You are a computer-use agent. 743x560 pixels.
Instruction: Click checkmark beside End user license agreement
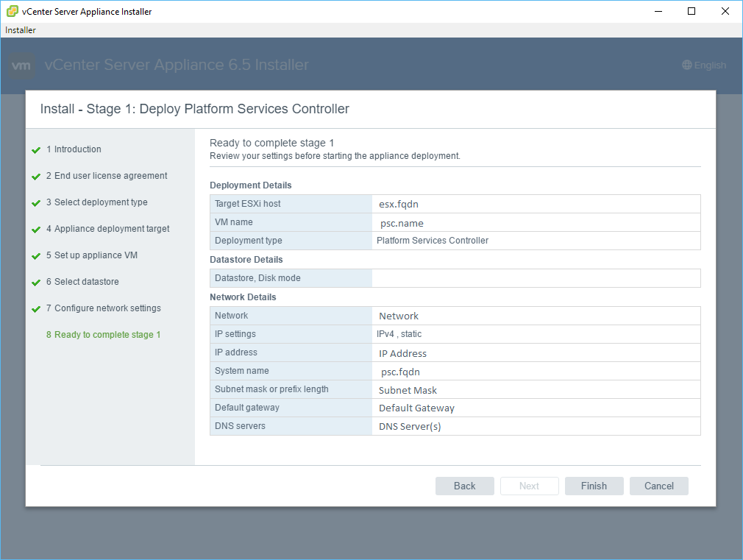click(x=36, y=177)
